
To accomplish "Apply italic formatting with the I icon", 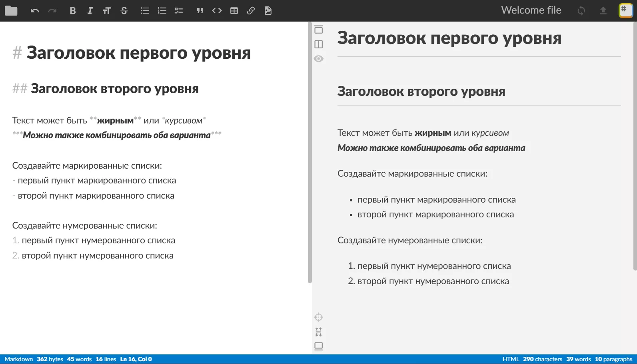I will [x=90, y=11].
